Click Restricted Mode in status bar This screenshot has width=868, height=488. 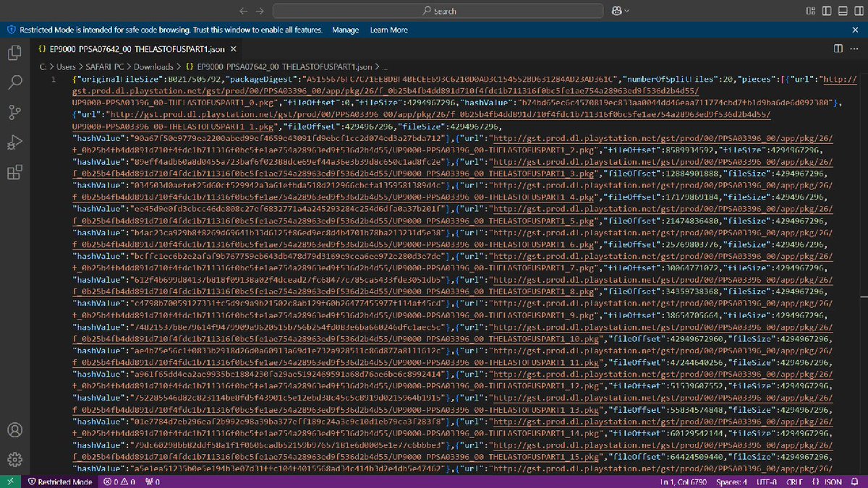click(x=59, y=481)
